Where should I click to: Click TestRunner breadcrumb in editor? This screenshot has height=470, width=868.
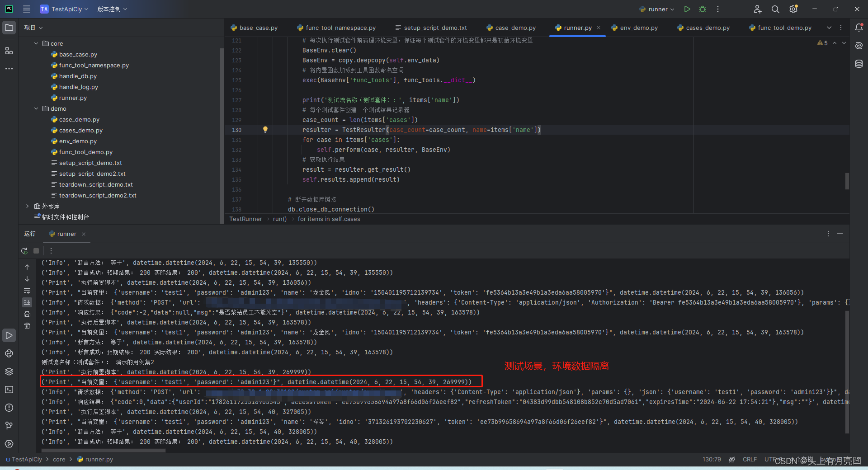click(x=245, y=219)
